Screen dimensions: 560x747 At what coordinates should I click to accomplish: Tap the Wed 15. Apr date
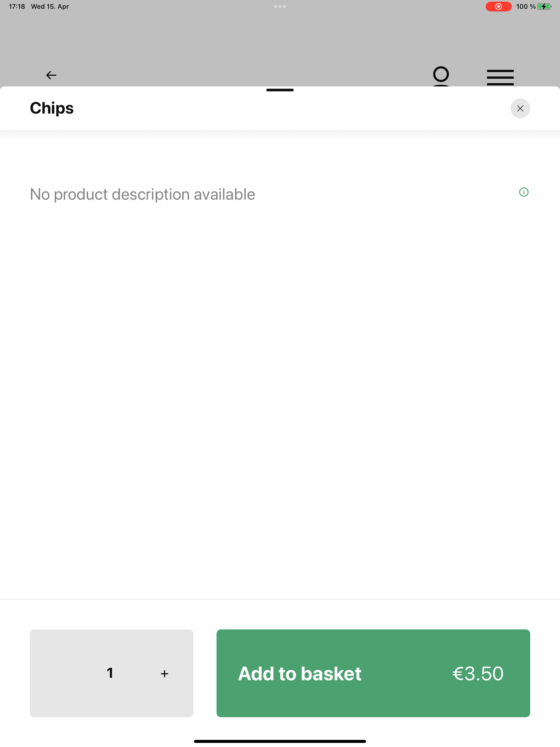point(50,6)
